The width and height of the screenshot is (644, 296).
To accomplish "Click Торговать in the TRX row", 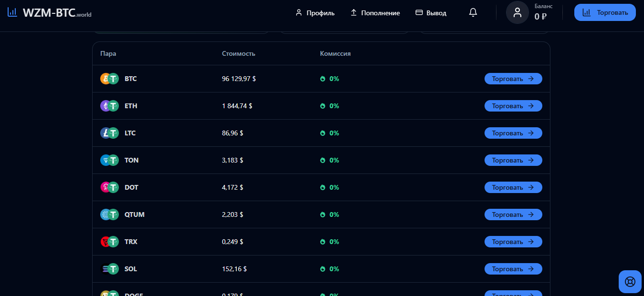I will pos(513,242).
